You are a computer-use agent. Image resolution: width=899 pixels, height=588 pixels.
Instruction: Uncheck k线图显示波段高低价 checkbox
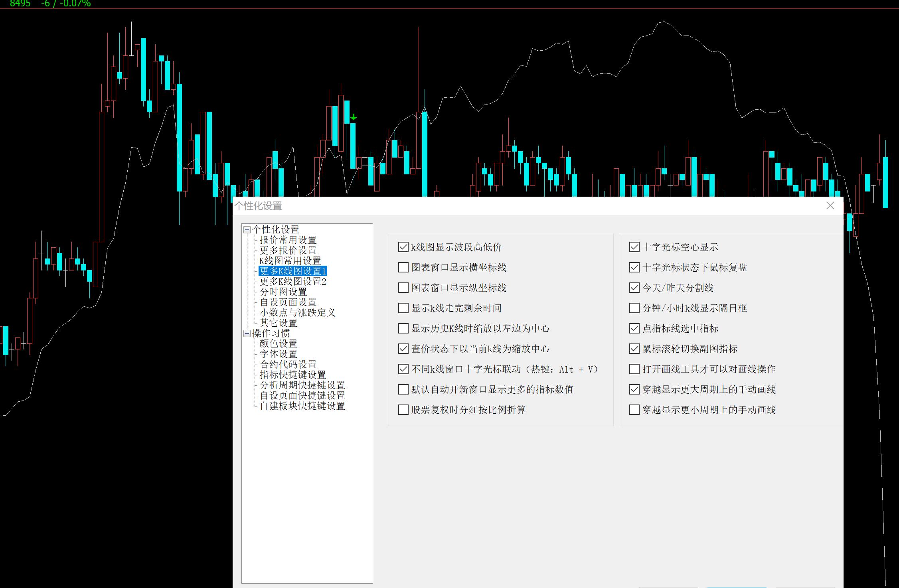point(403,247)
